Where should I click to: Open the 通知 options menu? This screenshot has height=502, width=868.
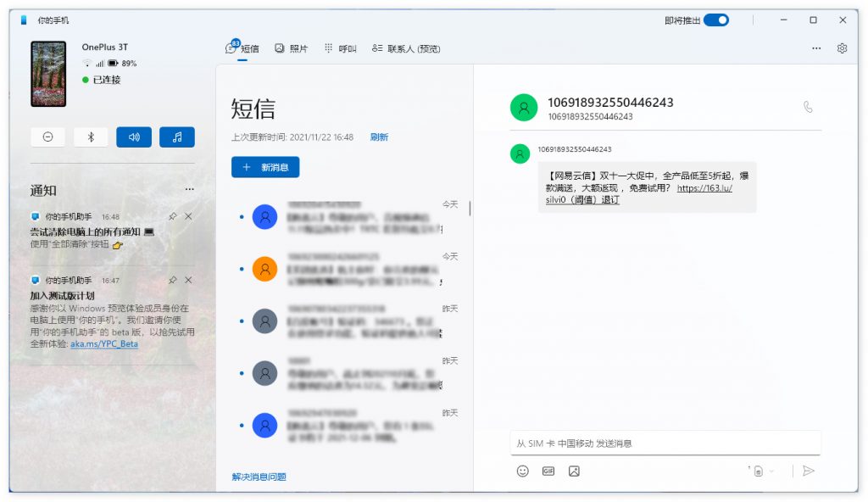[x=190, y=188]
